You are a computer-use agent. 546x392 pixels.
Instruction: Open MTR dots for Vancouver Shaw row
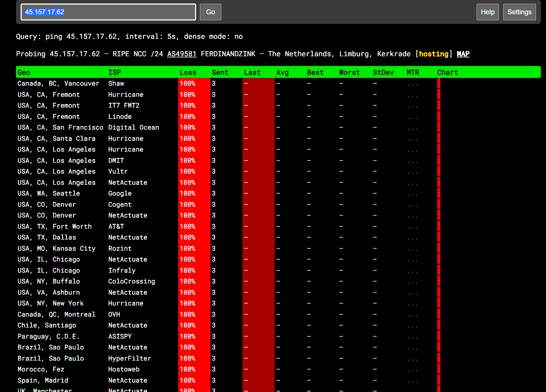click(x=412, y=85)
